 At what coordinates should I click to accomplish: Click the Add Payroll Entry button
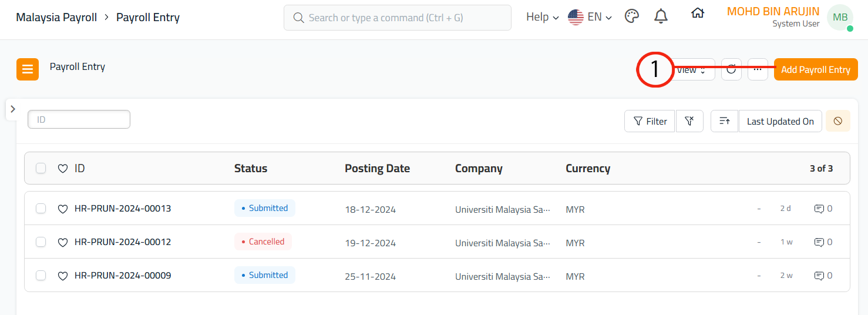pos(815,69)
